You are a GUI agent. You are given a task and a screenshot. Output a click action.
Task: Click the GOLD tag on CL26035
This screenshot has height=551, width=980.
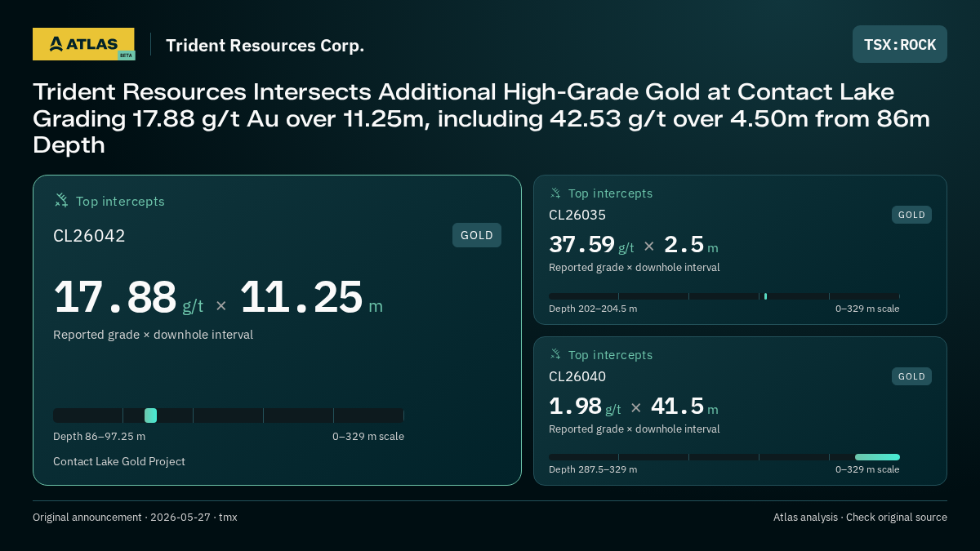(x=911, y=215)
